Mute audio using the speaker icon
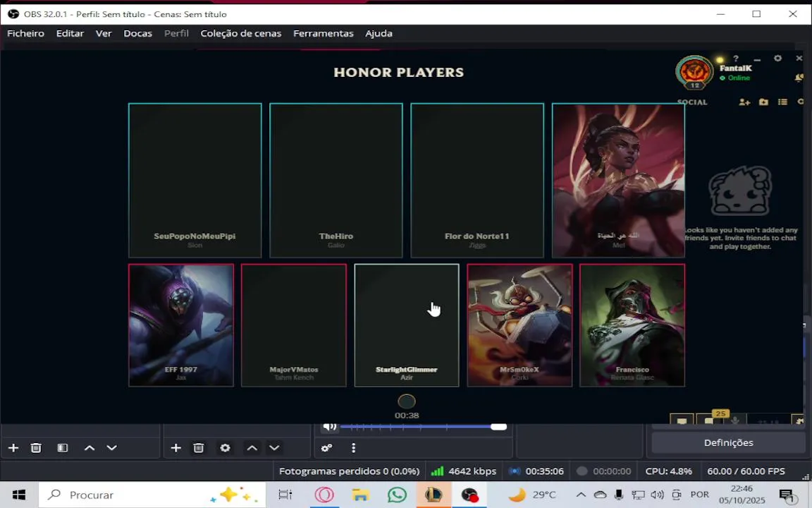Image resolution: width=812 pixels, height=508 pixels. coord(330,427)
